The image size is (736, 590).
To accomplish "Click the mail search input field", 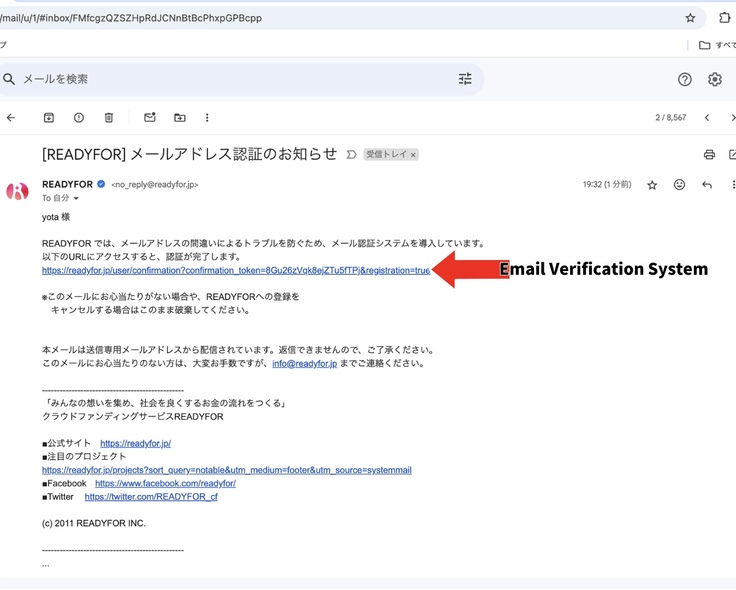I will (x=230, y=79).
